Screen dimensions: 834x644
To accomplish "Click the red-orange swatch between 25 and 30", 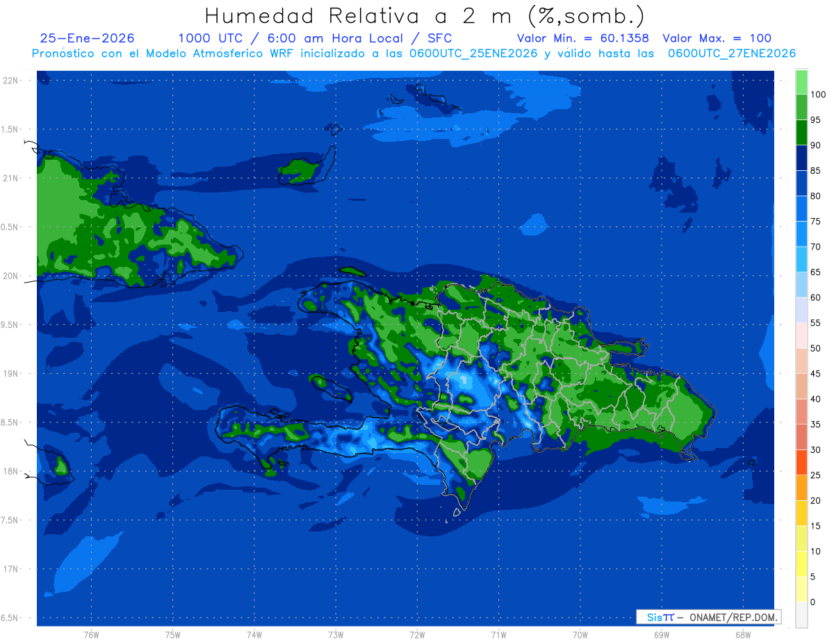I will [801, 463].
